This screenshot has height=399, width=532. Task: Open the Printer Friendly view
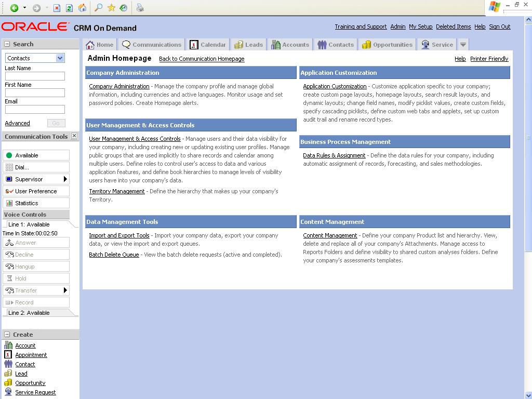489,59
